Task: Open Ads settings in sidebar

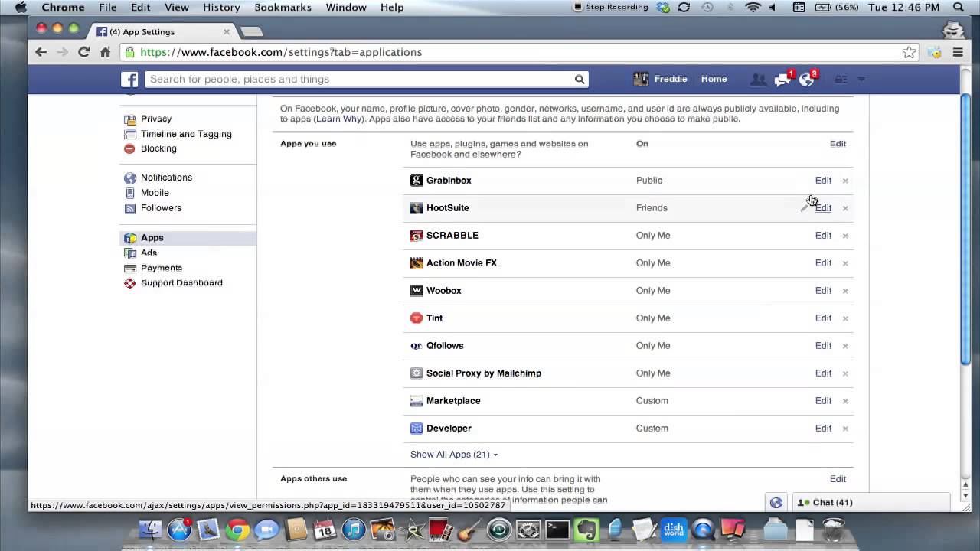Action: pyautogui.click(x=149, y=253)
